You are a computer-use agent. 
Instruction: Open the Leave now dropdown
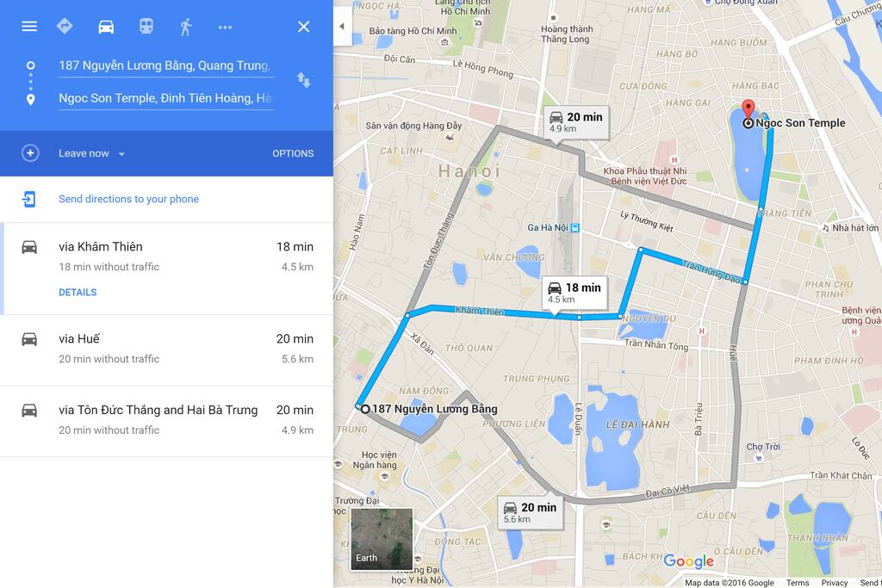[x=91, y=153]
